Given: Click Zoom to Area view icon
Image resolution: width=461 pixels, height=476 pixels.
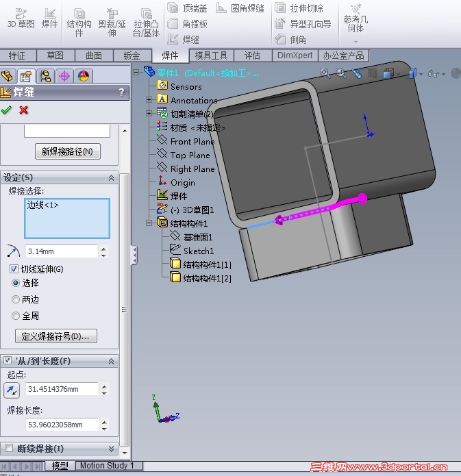Looking at the screenshot, I should [340, 73].
